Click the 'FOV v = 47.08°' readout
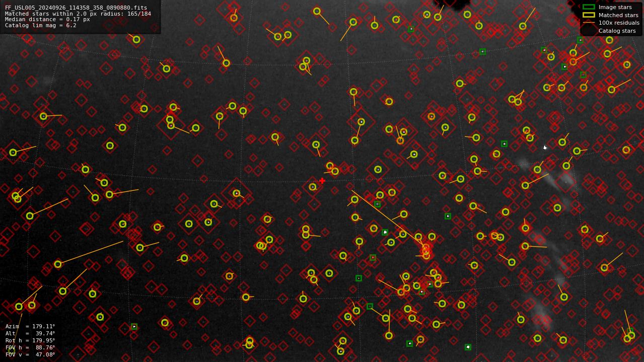 coord(30,354)
